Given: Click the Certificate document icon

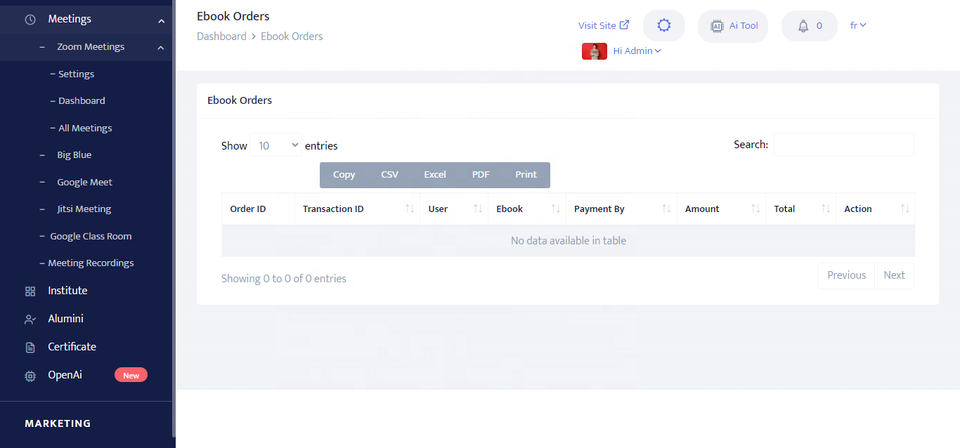Looking at the screenshot, I should [30, 347].
